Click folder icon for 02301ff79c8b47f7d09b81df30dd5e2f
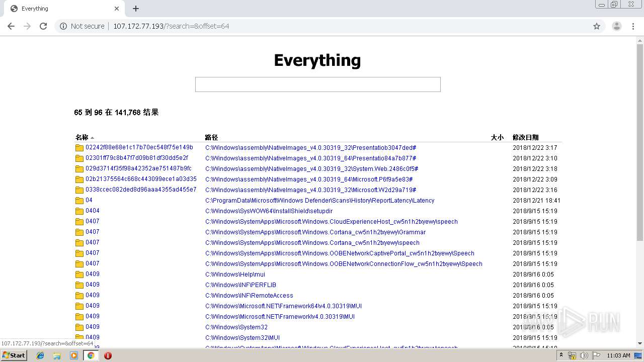The height and width of the screenshot is (362, 644). [79, 158]
